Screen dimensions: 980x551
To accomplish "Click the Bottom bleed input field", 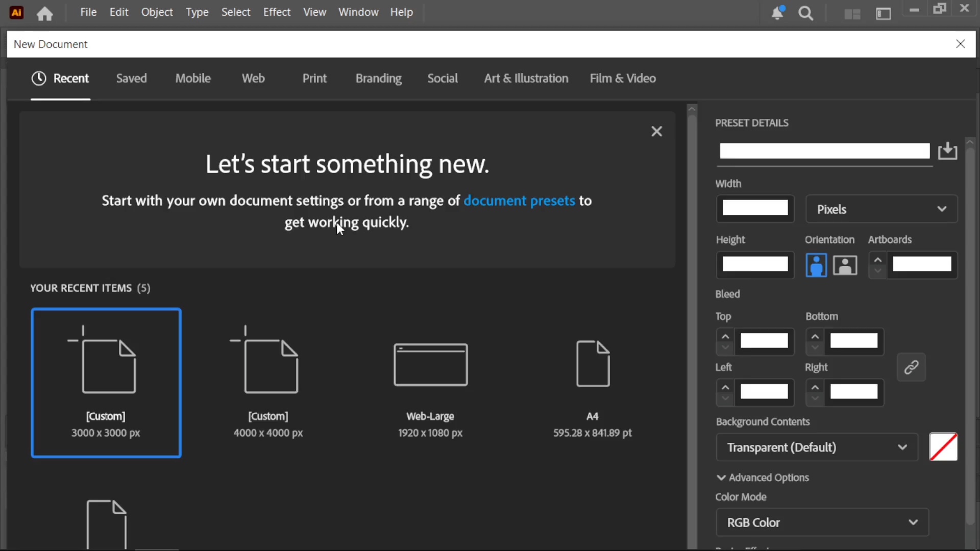I will (x=854, y=341).
